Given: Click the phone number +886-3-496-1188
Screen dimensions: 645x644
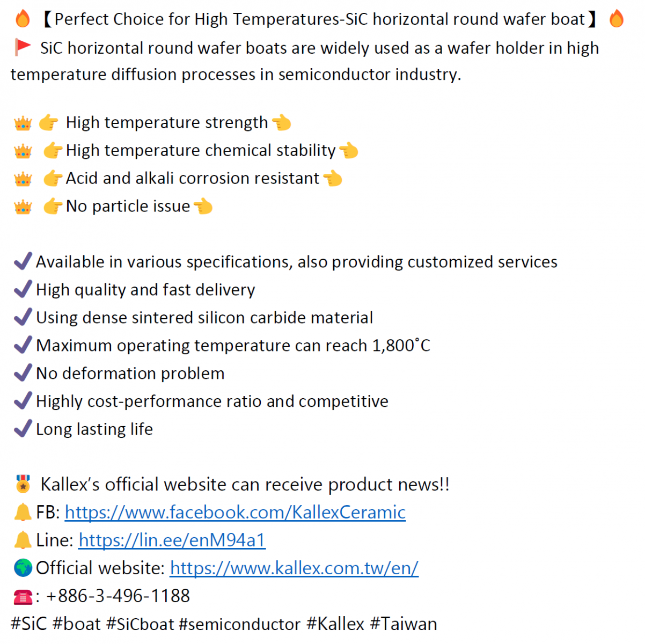Looking at the screenshot, I should pos(118,596).
